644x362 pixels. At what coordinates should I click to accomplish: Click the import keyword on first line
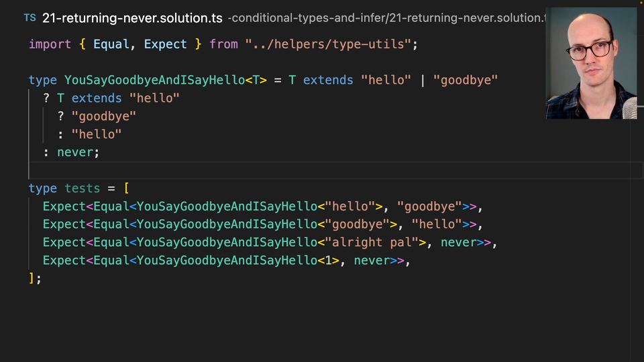click(x=50, y=44)
